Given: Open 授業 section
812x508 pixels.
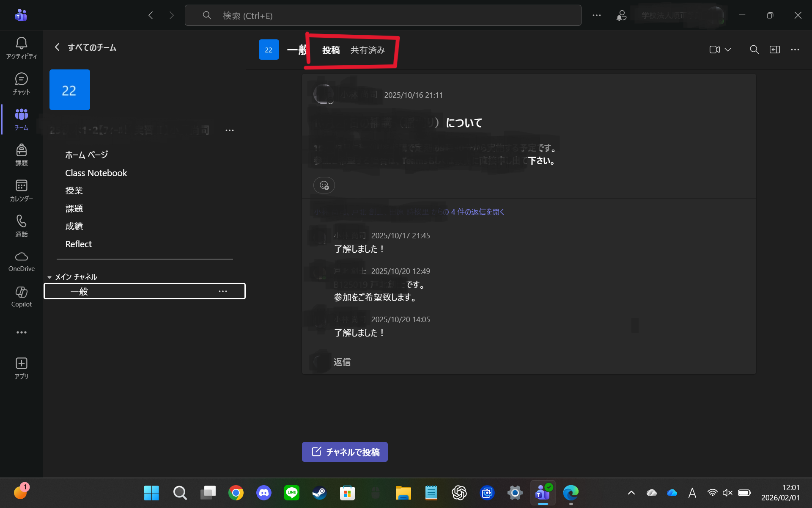Looking at the screenshot, I should [74, 190].
